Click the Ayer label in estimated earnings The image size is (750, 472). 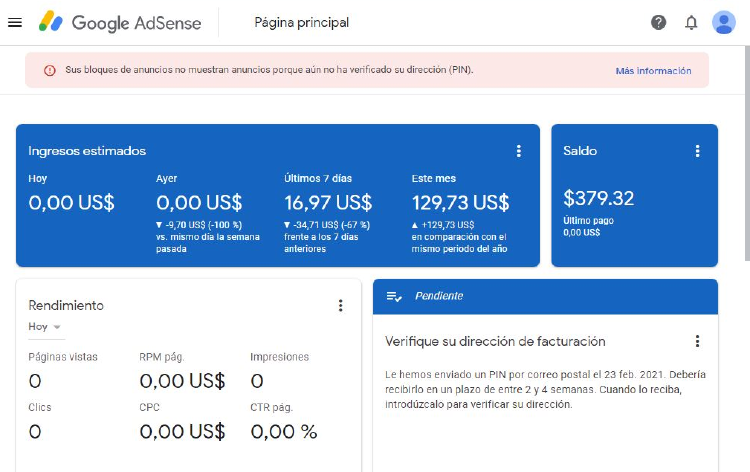point(166,178)
